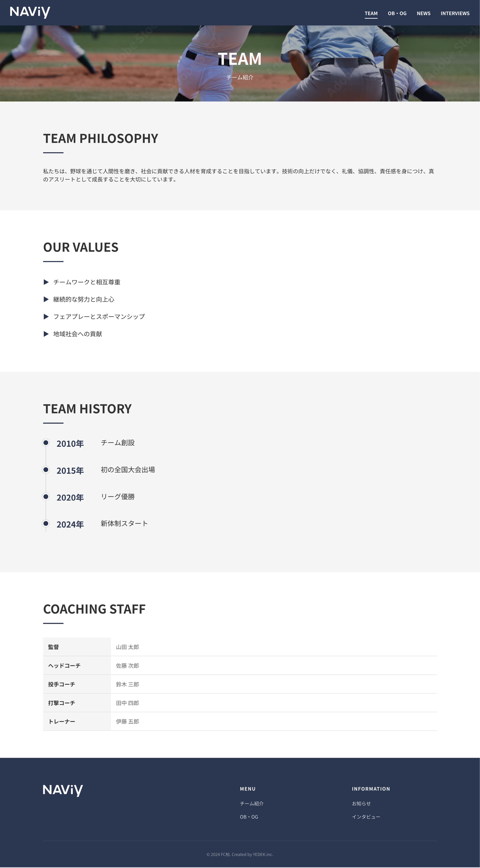This screenshot has width=480, height=868.
Task: Click the arrow bullet beside フェアプレーとスポーツマンシップ
Action: (46, 316)
